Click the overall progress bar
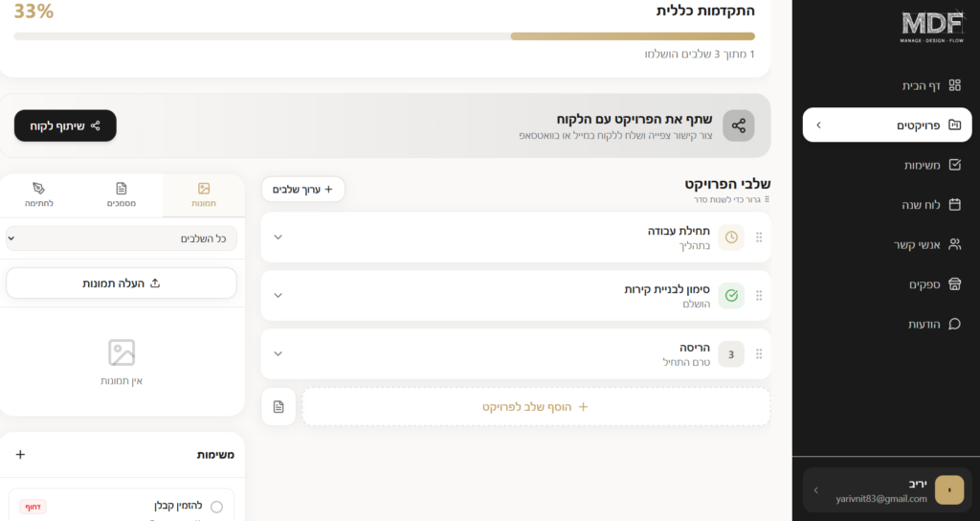This screenshot has width=980, height=521. [x=384, y=36]
